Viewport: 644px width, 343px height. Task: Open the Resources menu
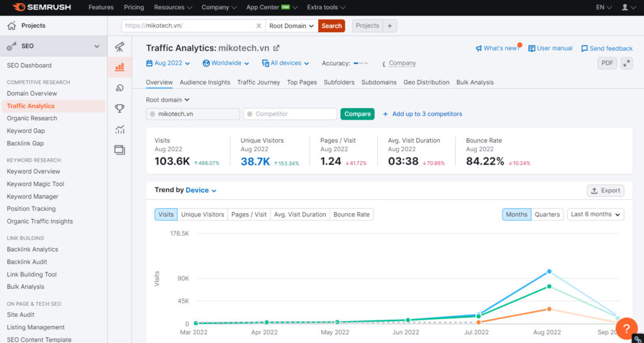pos(173,8)
